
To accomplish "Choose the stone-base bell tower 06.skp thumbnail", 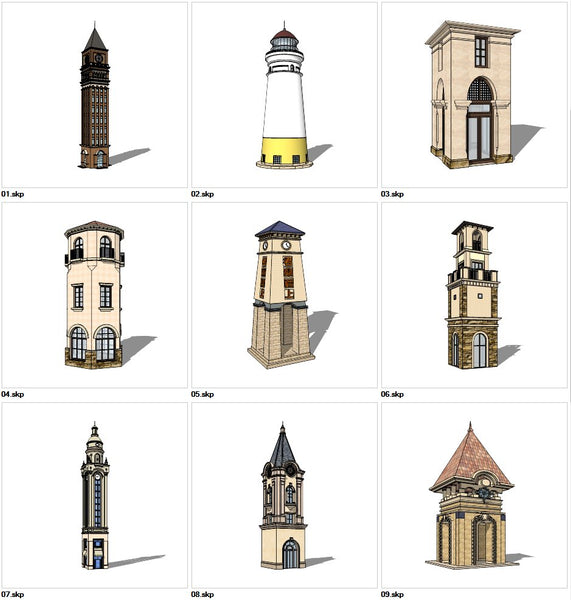I will [474, 295].
